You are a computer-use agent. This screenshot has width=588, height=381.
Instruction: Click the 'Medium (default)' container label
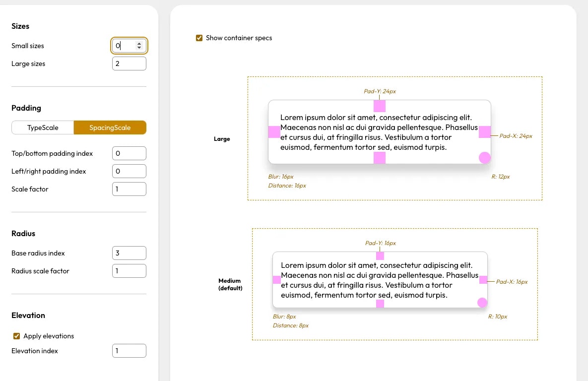(230, 284)
